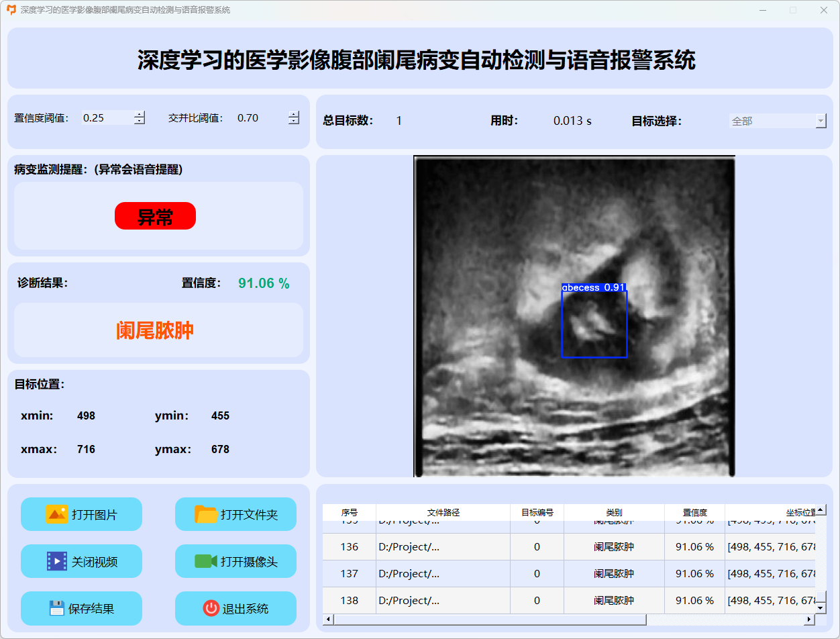
Task: Click the red 异常 alert indicator
Action: point(155,216)
